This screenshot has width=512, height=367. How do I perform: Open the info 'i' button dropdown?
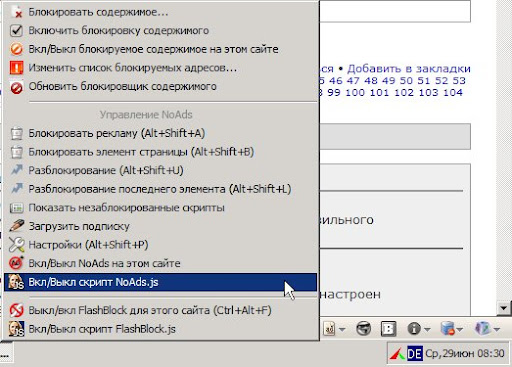pyautogui.click(x=427, y=329)
